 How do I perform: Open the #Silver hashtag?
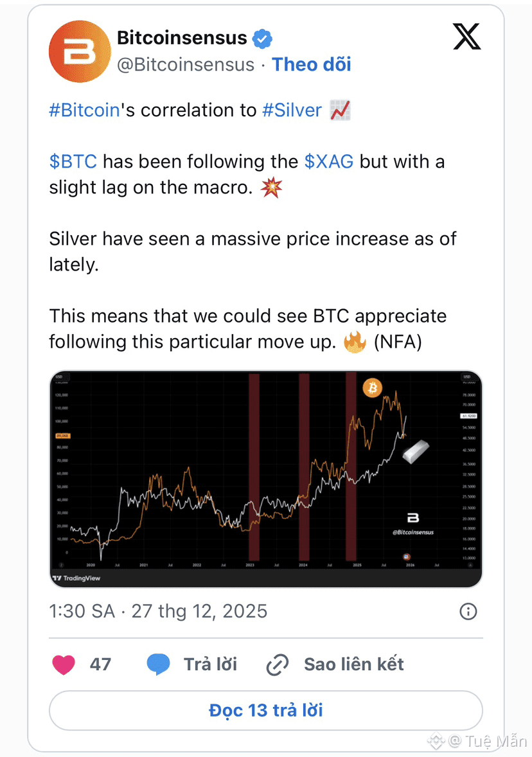click(292, 110)
